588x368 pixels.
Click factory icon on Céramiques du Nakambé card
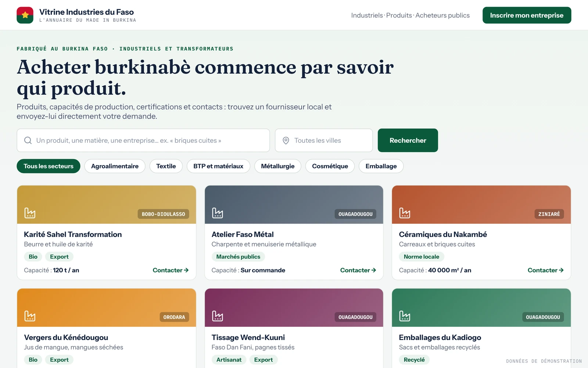pos(405,213)
